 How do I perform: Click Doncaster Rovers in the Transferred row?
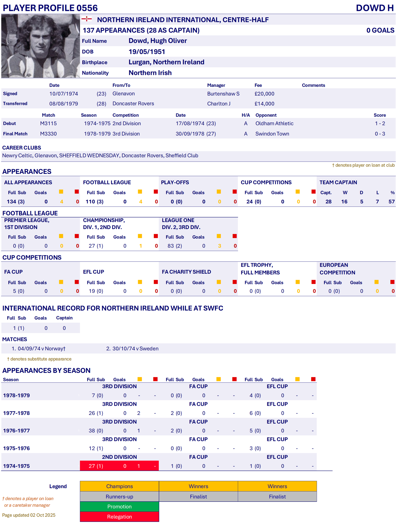tap(133, 103)
